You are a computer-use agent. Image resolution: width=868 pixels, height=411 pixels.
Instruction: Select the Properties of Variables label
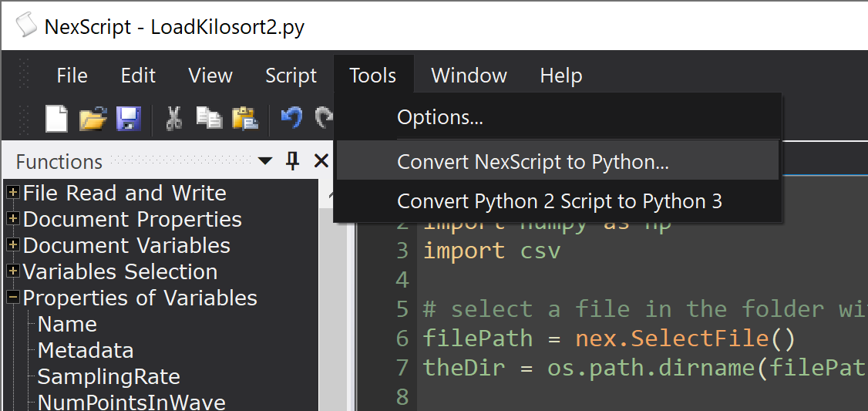coord(140,298)
